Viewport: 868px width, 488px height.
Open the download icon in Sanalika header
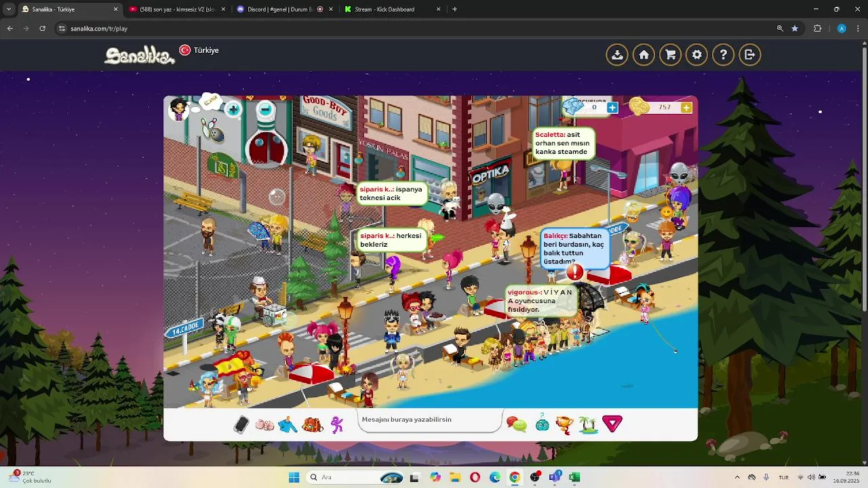pyautogui.click(x=617, y=55)
